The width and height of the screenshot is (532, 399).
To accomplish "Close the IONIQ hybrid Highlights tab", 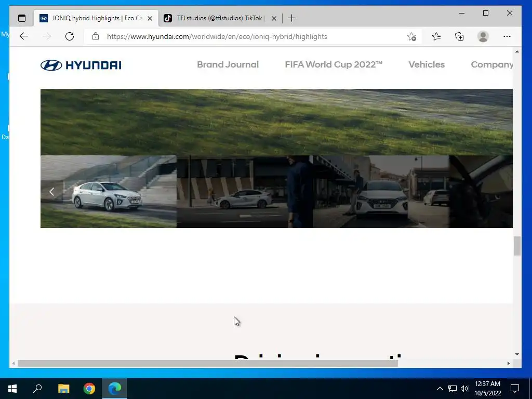I will coord(150,18).
